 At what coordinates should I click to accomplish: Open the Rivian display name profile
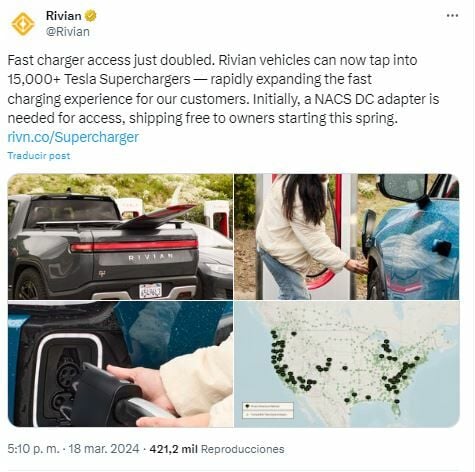point(63,16)
